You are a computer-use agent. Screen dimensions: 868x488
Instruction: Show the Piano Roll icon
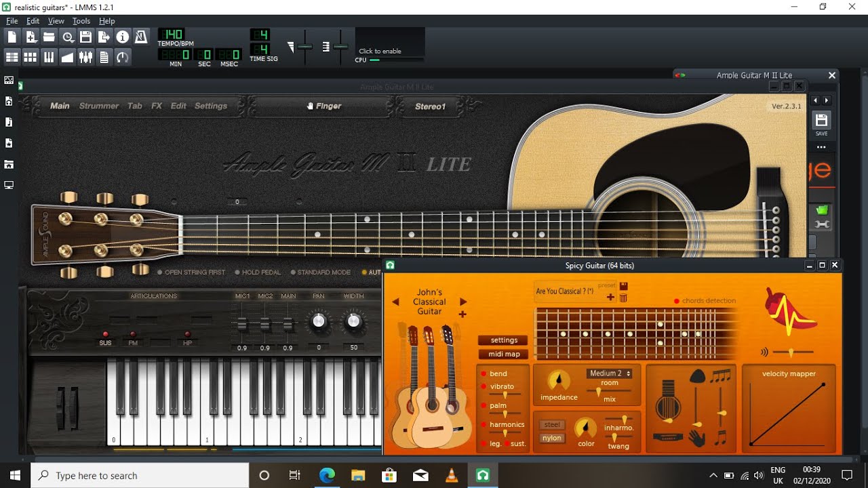pos(49,58)
